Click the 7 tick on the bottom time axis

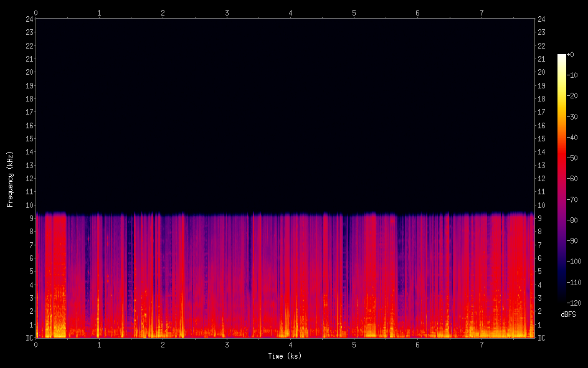(x=481, y=344)
